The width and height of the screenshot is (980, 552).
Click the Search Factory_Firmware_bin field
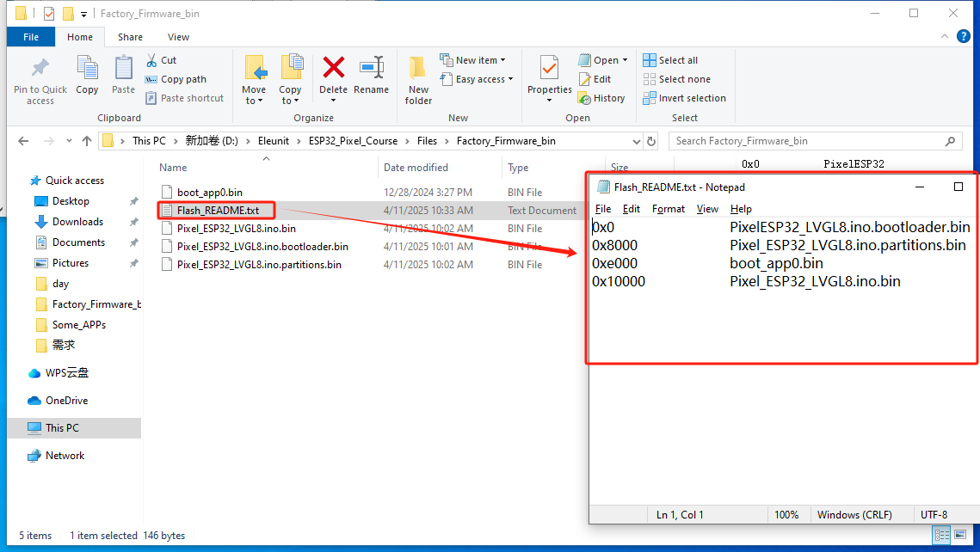point(815,141)
